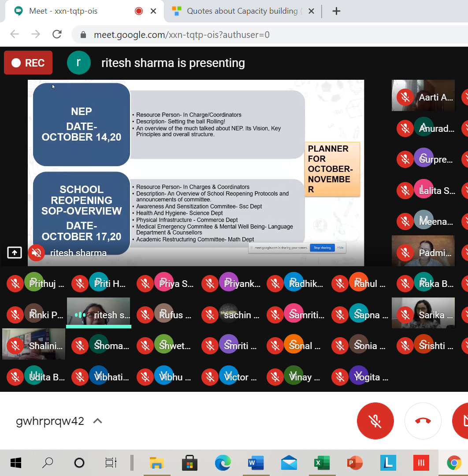Click Rufus participant avatar

(164, 313)
